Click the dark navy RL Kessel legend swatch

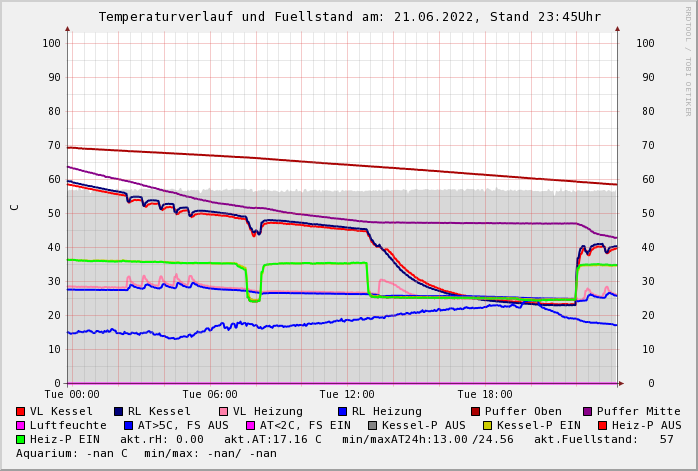click(118, 411)
